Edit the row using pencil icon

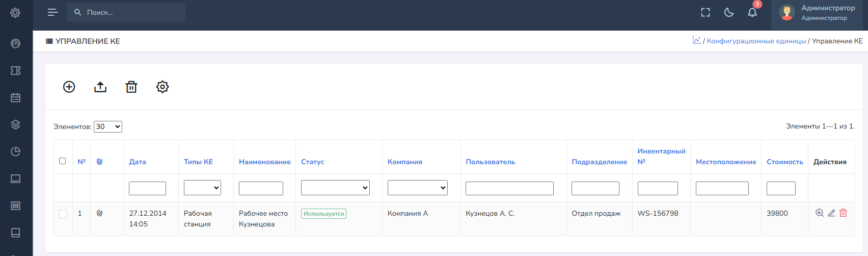pyautogui.click(x=831, y=213)
